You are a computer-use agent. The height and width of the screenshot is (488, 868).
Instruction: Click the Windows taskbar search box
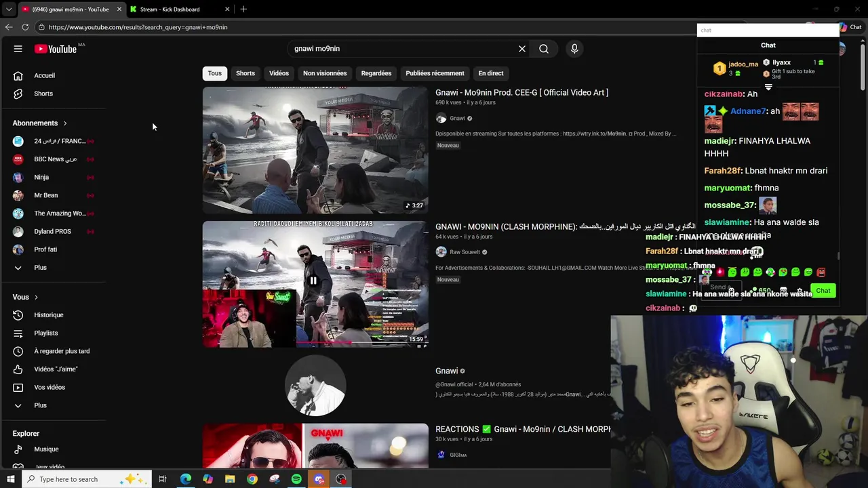87,479
